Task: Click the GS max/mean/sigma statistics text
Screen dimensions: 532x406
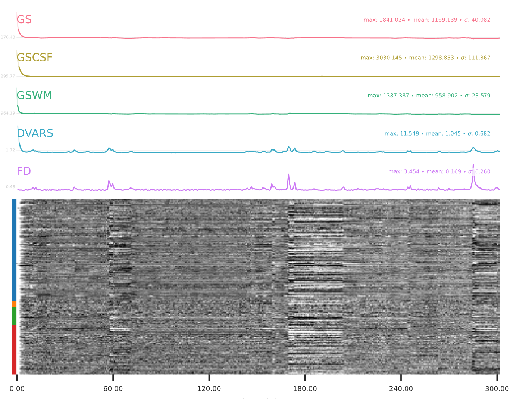Action: coord(427,20)
